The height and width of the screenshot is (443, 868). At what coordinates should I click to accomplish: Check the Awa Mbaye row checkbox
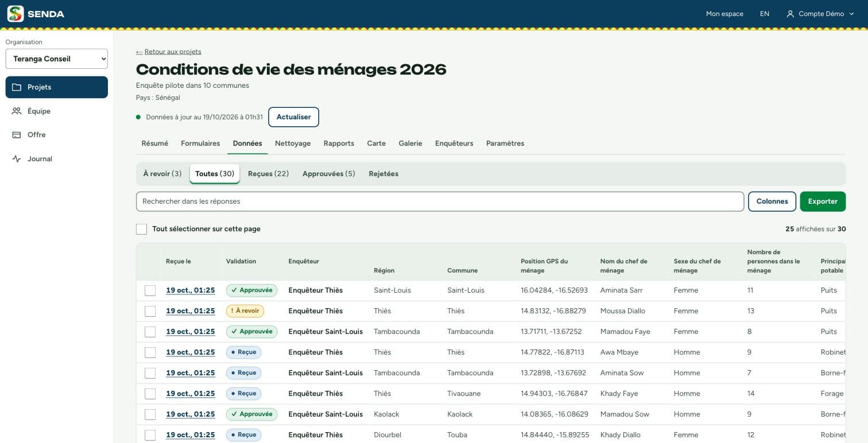[x=150, y=352]
